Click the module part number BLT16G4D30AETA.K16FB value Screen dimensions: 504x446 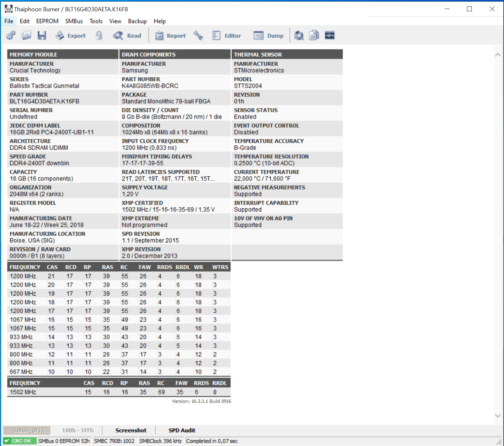44,101
